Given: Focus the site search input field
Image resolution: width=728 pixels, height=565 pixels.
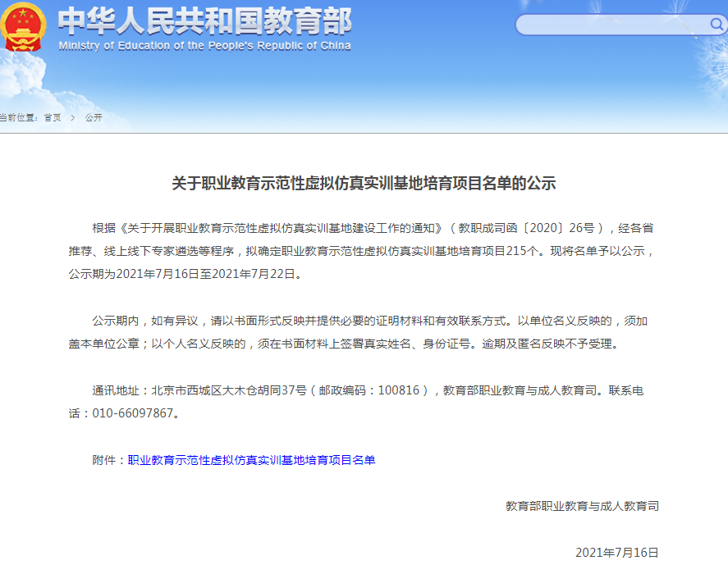Looking at the screenshot, I should [613, 25].
